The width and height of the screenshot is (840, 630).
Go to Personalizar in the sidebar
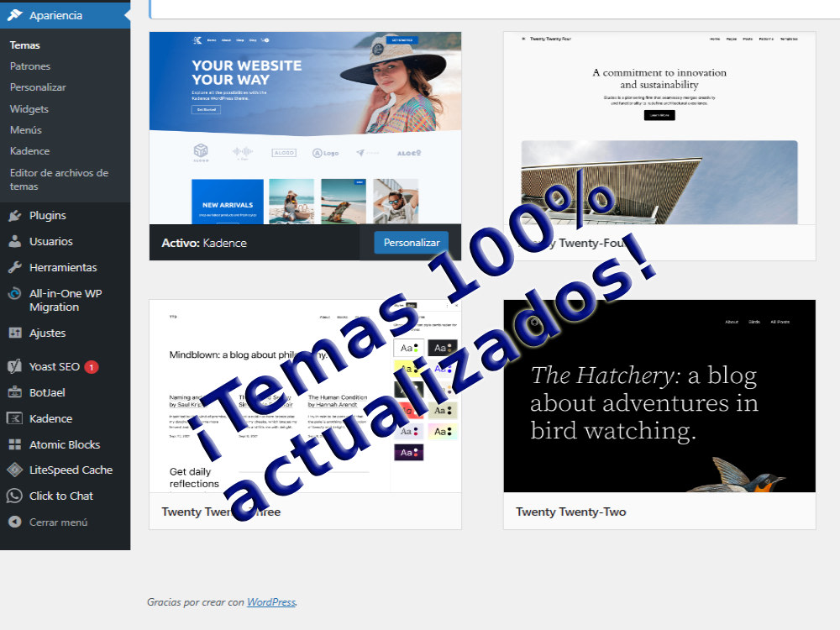pos(38,87)
